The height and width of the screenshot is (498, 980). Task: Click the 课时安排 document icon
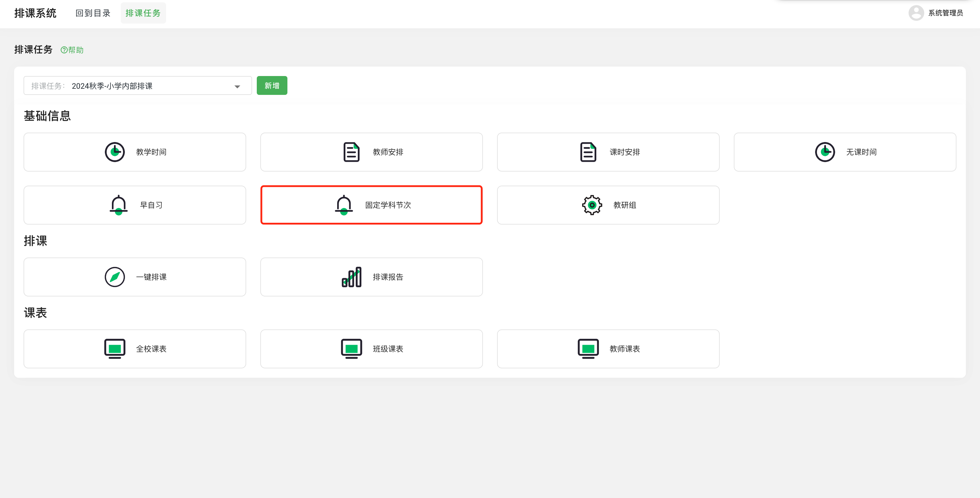(x=588, y=152)
